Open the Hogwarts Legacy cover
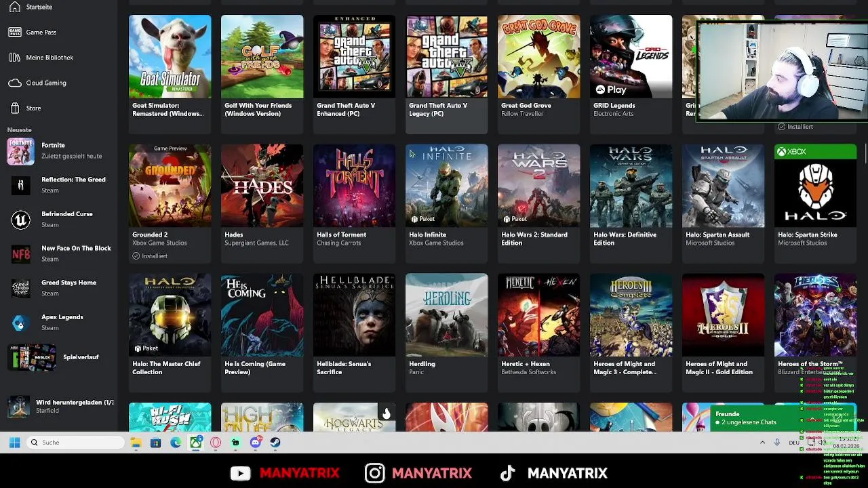The width and height of the screenshot is (868, 488). click(354, 417)
